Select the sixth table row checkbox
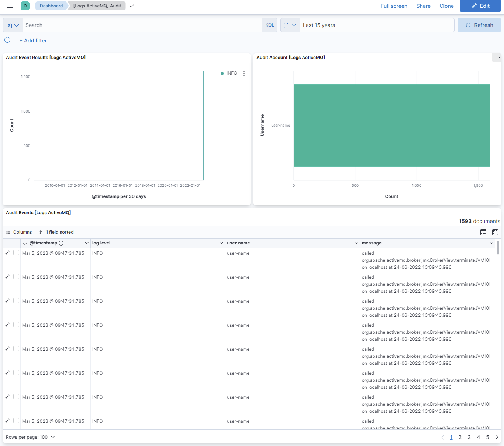This screenshot has height=446, width=504. point(16,373)
